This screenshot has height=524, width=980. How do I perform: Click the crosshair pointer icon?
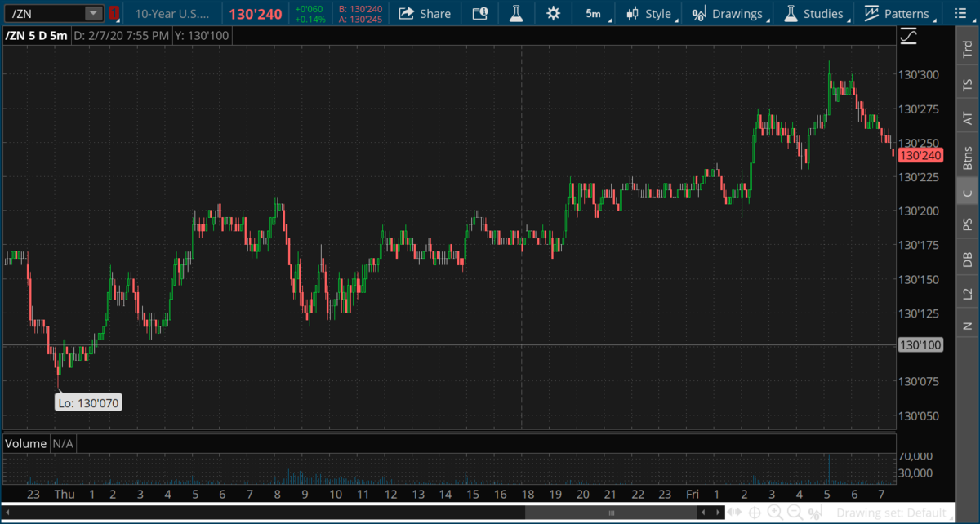755,513
